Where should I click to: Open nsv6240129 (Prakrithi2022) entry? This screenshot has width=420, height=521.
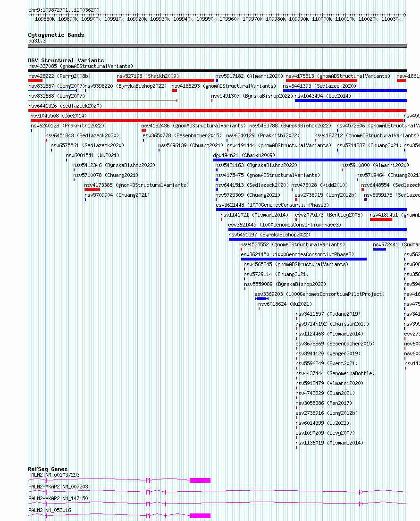[263, 136]
